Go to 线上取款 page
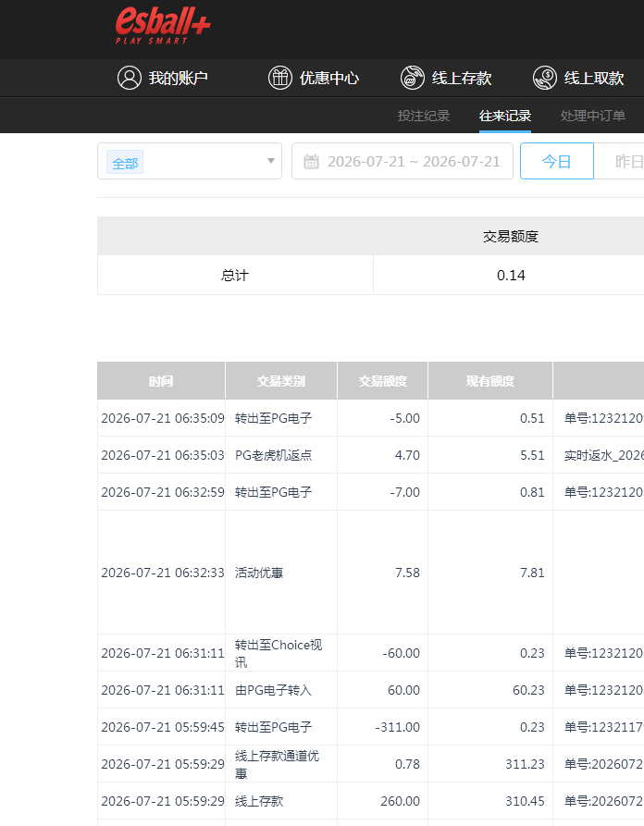Image resolution: width=644 pixels, height=826 pixels. coord(594,78)
